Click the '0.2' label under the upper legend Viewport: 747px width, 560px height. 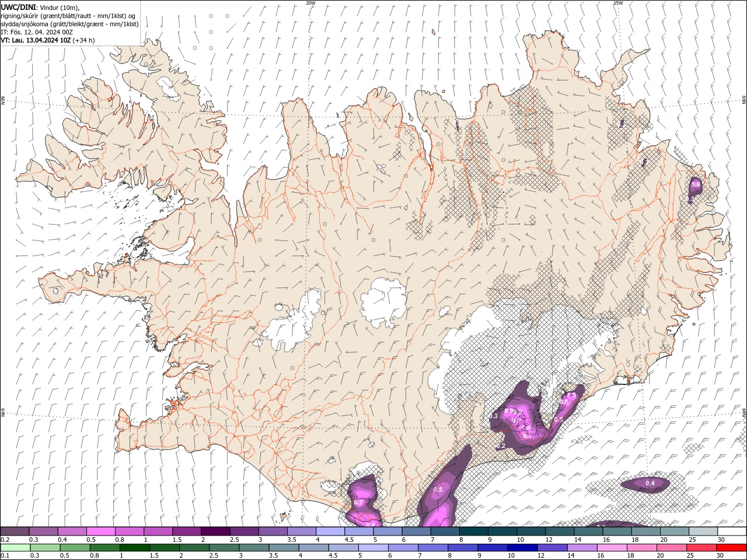[5, 540]
